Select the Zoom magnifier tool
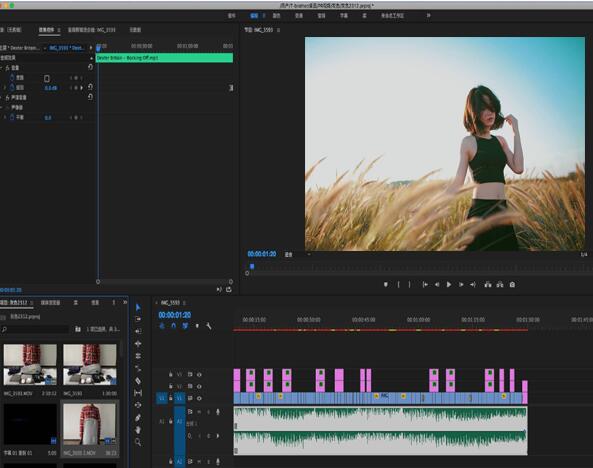Image resolution: width=593 pixels, height=468 pixels. pos(138,442)
